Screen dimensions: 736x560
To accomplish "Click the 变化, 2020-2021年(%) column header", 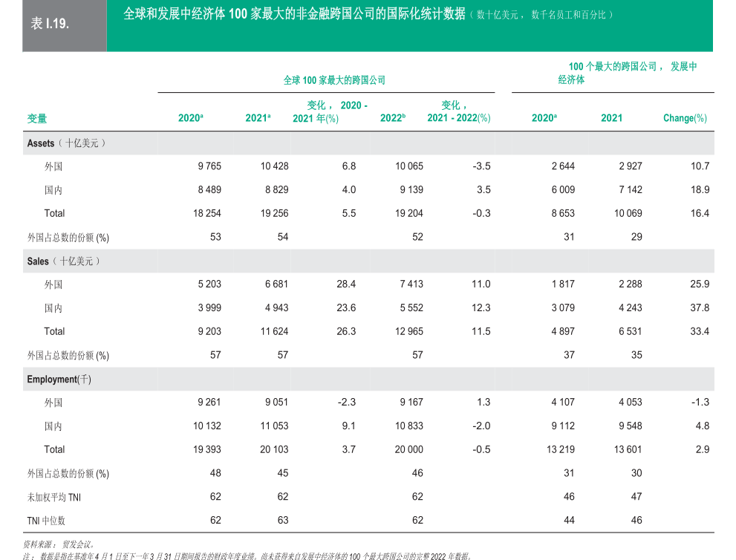I will click(x=327, y=112).
